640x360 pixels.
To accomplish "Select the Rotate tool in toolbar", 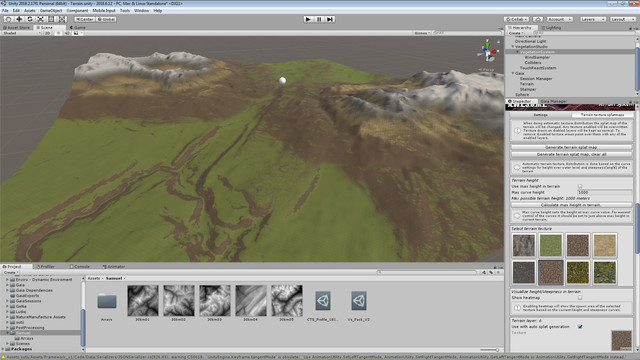I will [29, 19].
